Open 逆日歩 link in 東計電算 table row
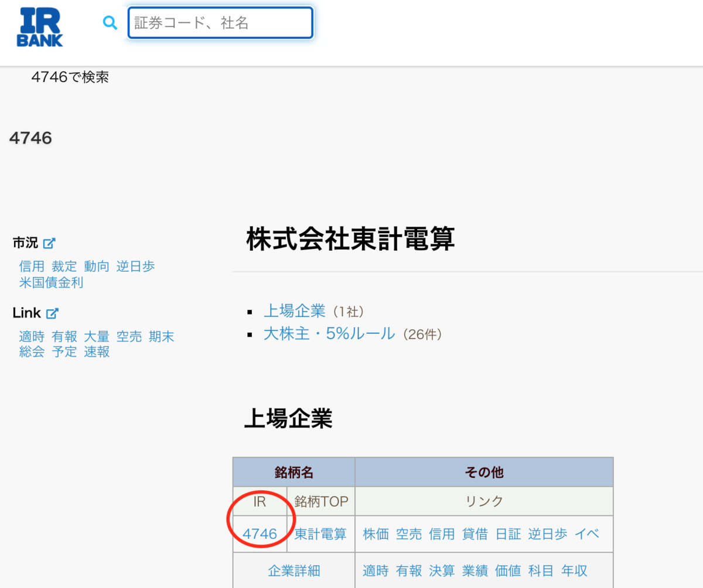The height and width of the screenshot is (588, 703). point(548,534)
